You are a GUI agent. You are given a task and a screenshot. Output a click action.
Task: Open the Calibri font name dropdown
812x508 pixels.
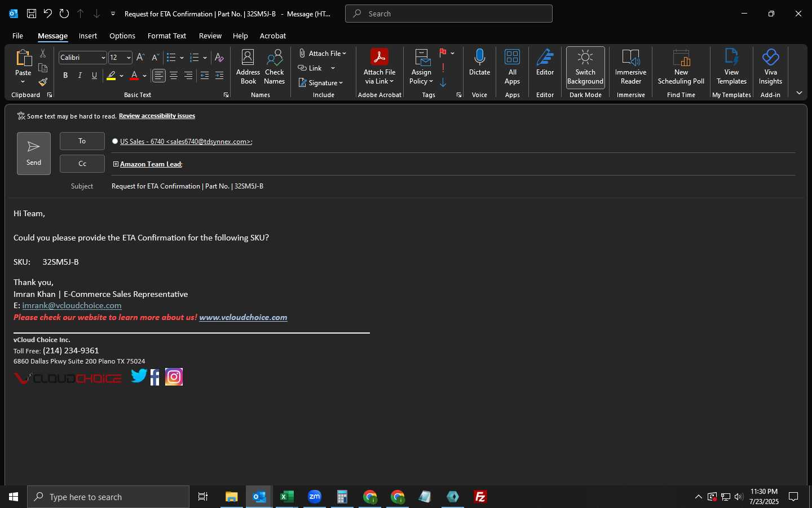pyautogui.click(x=103, y=58)
